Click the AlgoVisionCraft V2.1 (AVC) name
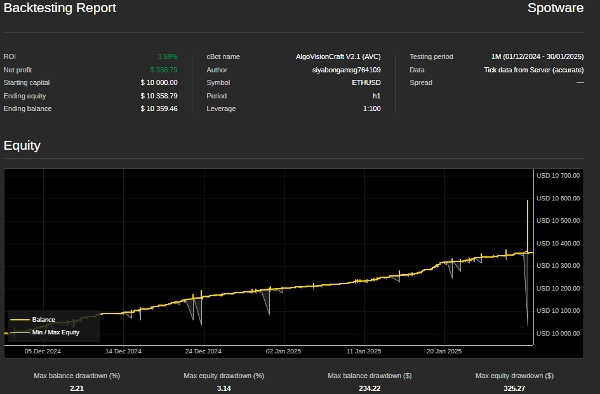600x394 pixels. pyautogui.click(x=338, y=57)
